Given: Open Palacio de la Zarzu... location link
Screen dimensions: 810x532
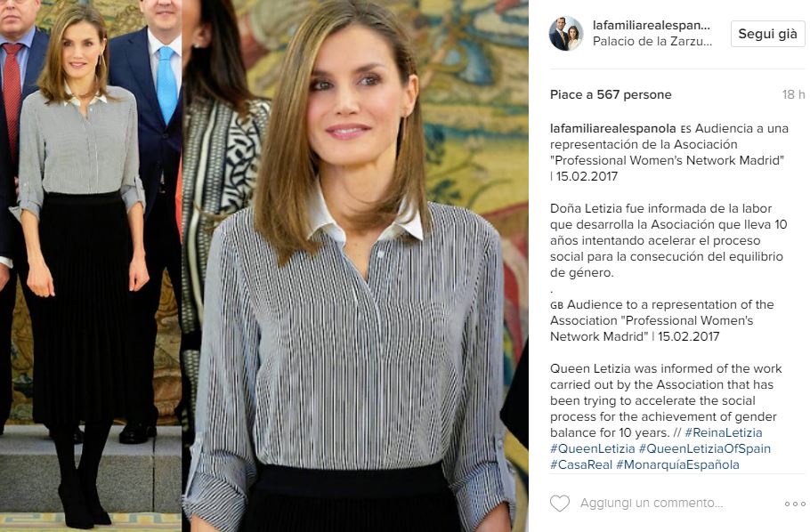Looking at the screenshot, I should tap(652, 41).
